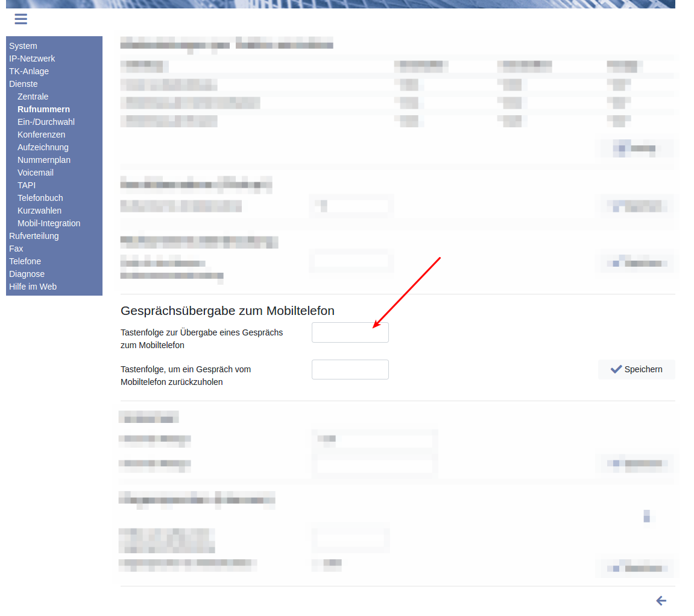Click the back arrow icon
The height and width of the screenshot is (616, 694).
[x=661, y=600]
